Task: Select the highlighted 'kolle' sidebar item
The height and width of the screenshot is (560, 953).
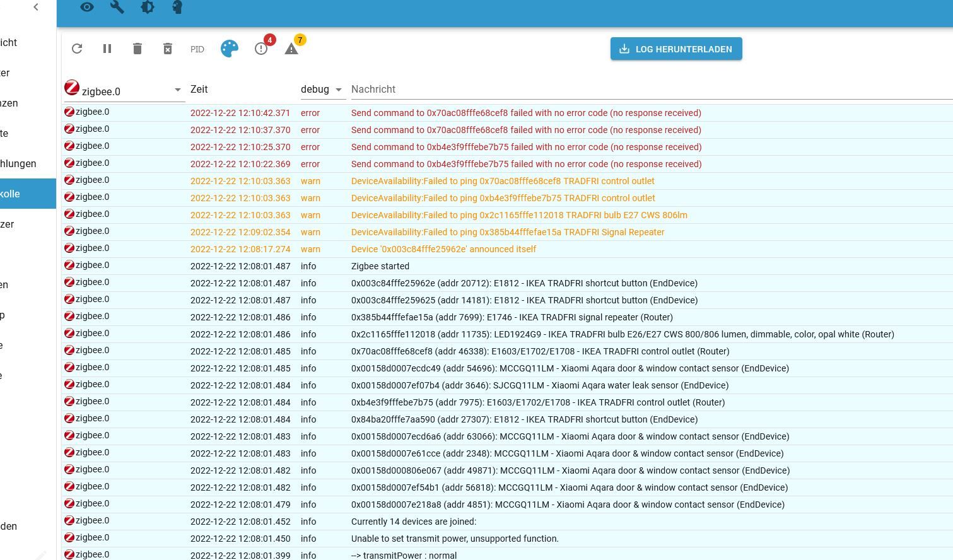Action: (28, 194)
